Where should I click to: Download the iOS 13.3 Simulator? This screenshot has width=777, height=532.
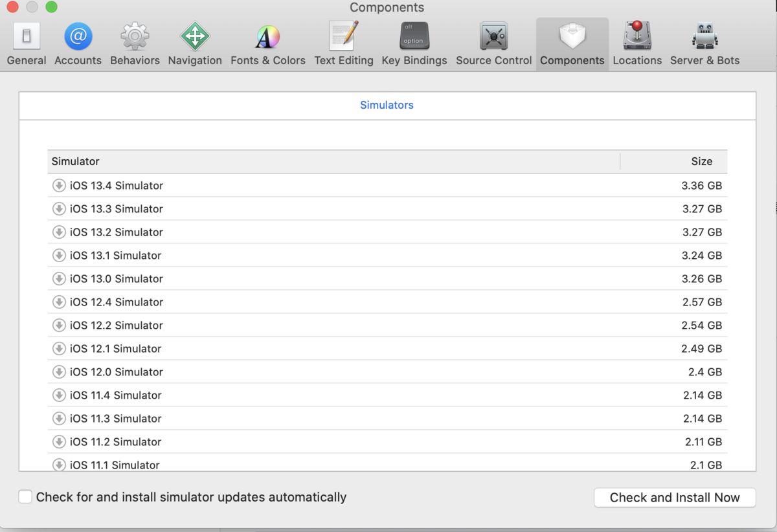tap(59, 209)
